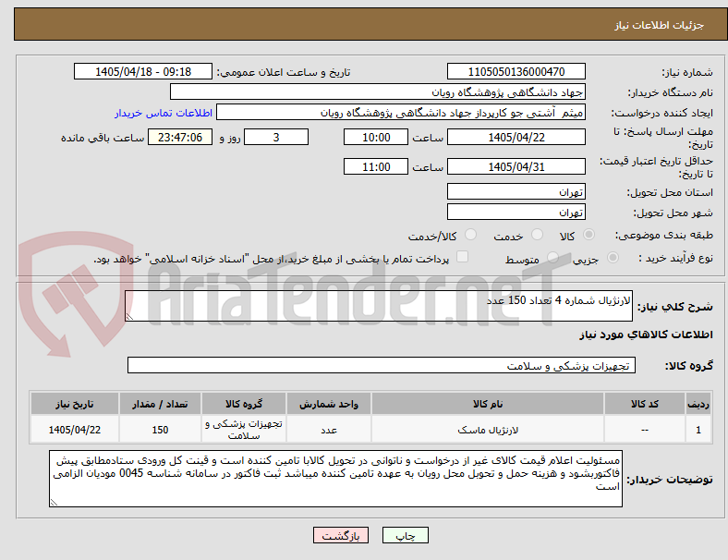Click the remaining time field 23:47:06
This screenshot has height=560, width=728.
coord(180,137)
